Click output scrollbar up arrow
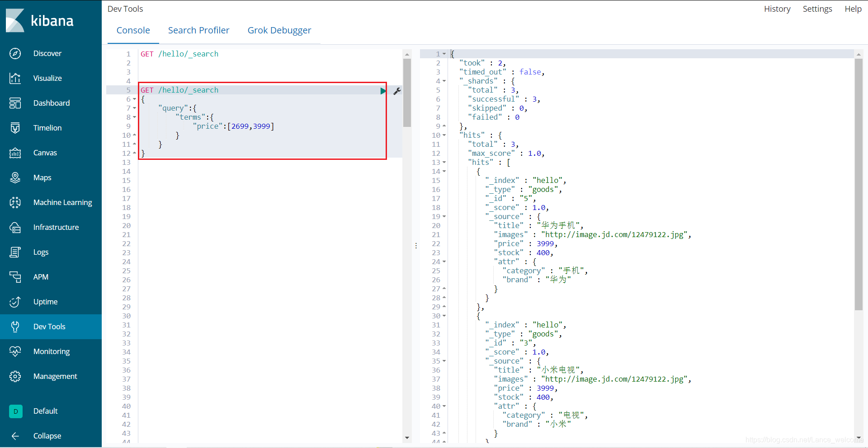Viewport: 868px width, 448px height. click(x=859, y=54)
